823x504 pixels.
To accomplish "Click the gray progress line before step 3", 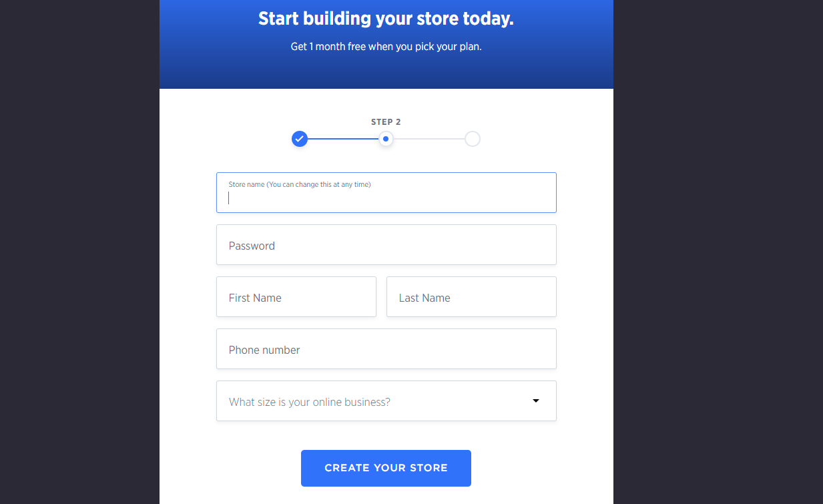I will (429, 139).
